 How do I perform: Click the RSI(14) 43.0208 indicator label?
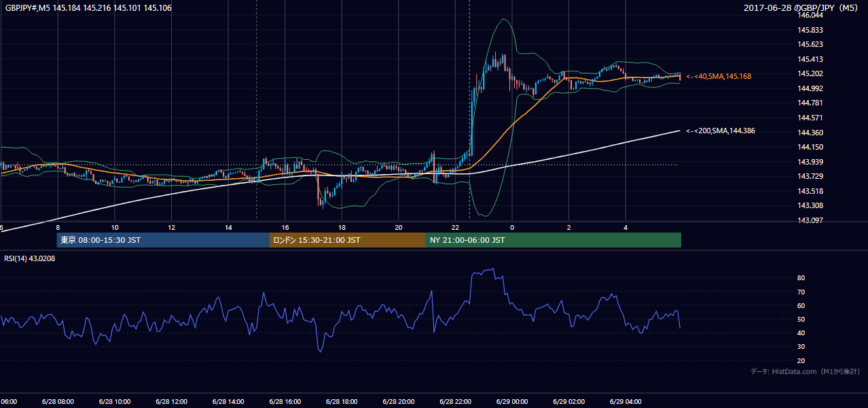tap(30, 259)
